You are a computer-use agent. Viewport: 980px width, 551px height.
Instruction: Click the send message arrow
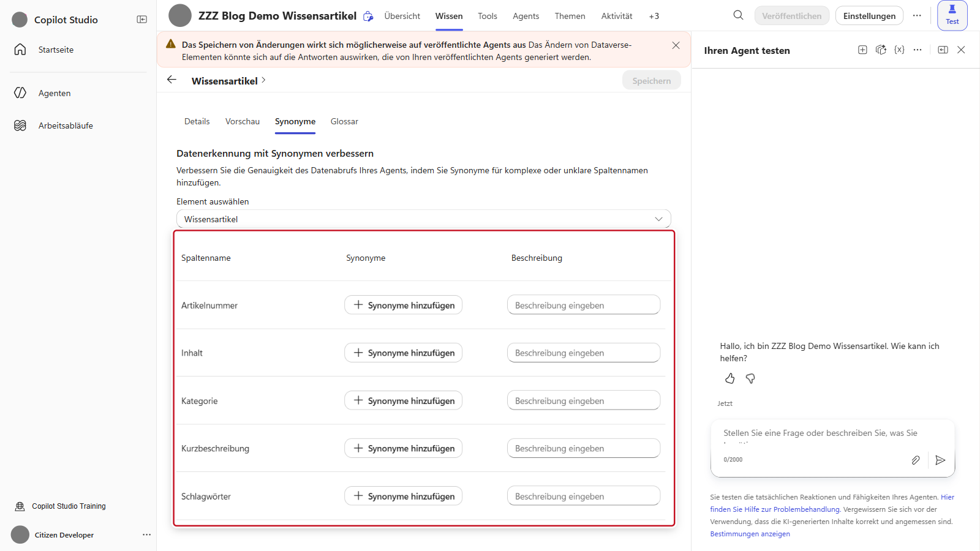[940, 460]
